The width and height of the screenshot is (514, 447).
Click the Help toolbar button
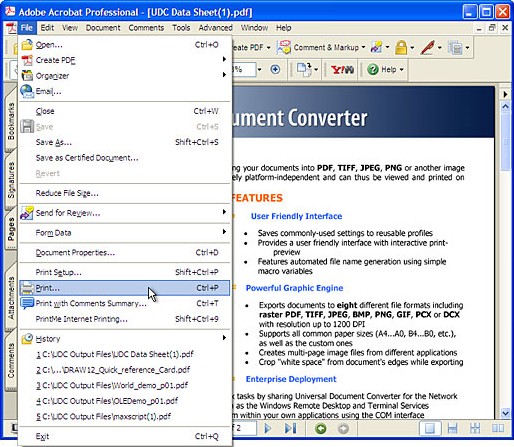385,70
